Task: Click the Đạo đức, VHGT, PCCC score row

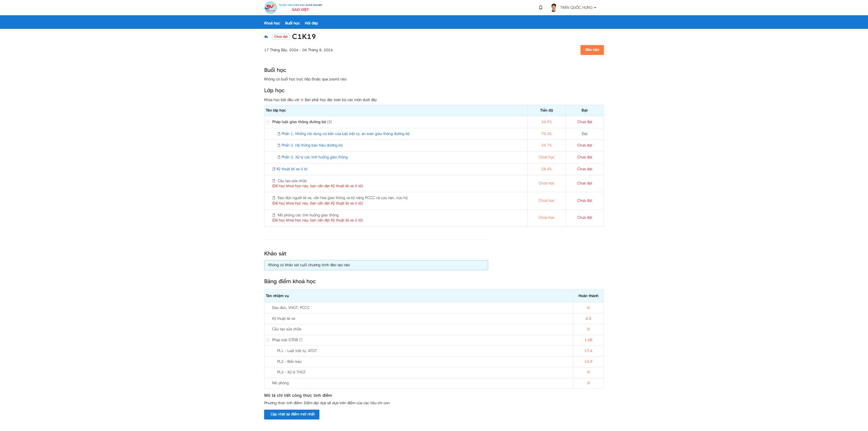Action: (x=434, y=308)
